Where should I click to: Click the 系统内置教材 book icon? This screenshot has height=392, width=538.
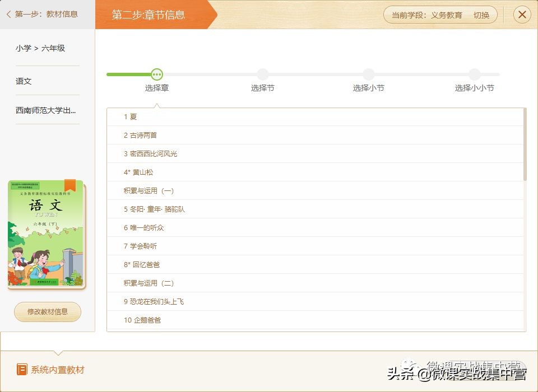(22, 370)
